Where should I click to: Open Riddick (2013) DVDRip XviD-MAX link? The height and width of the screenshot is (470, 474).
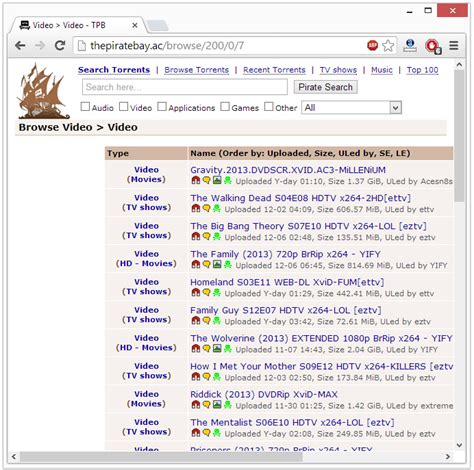coord(264,394)
